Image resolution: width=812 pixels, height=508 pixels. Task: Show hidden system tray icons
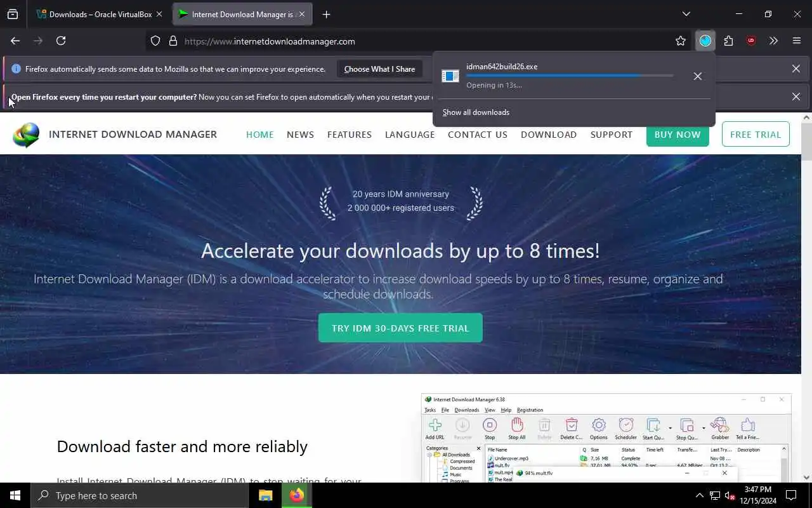click(699, 495)
